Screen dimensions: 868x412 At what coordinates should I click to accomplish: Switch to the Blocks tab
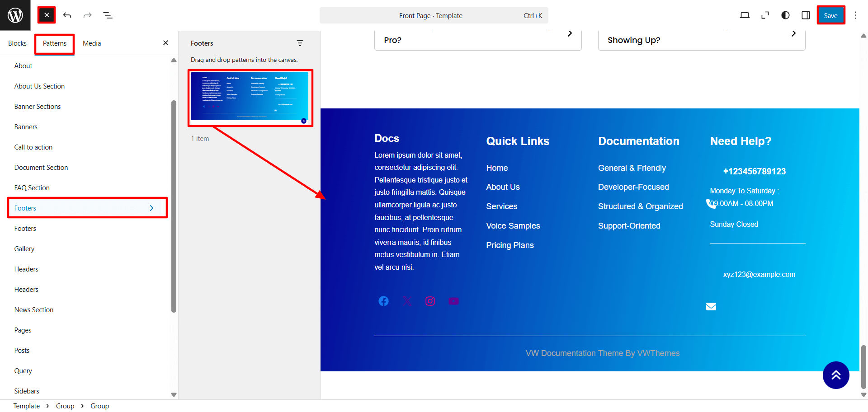[x=17, y=43]
